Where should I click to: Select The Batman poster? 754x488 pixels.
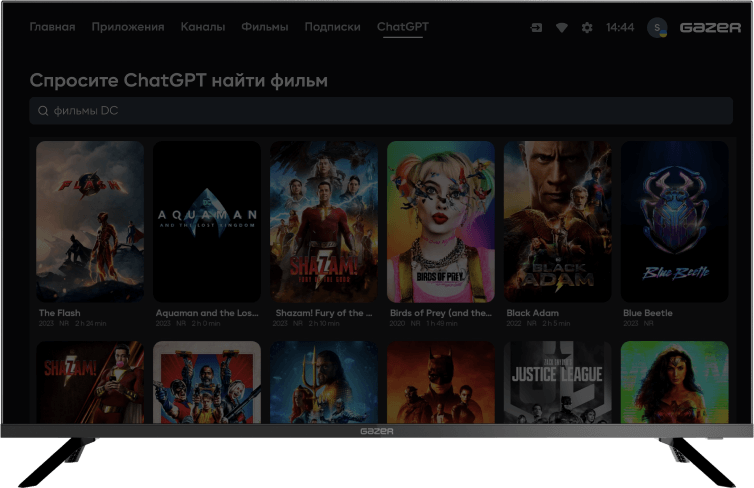coord(440,382)
